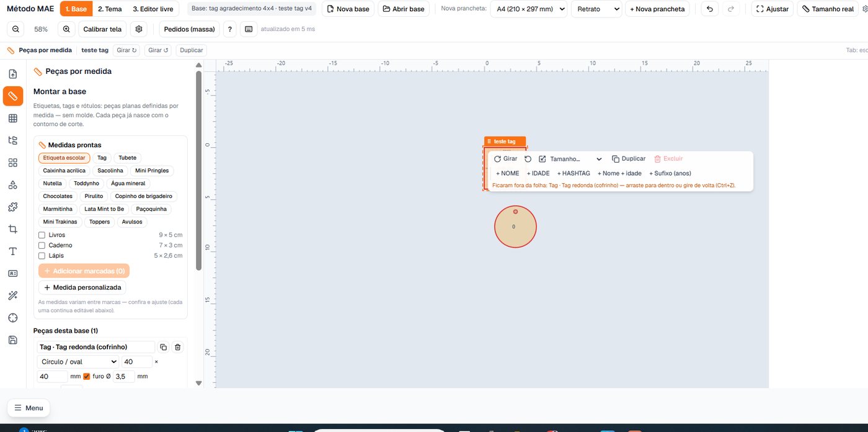Image resolution: width=868 pixels, height=432 pixels.
Task: Click the Abrir base button
Action: (x=404, y=9)
